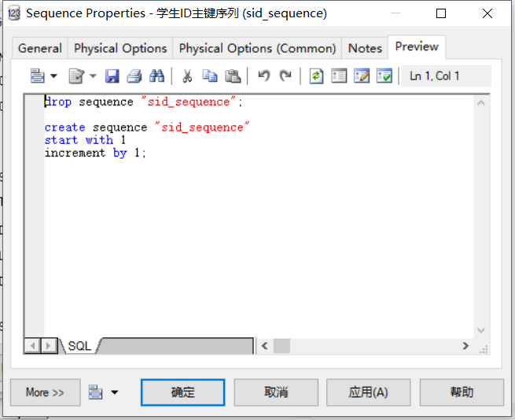Open the Physical Options tab
Screen dimensions: 515x420
point(120,48)
